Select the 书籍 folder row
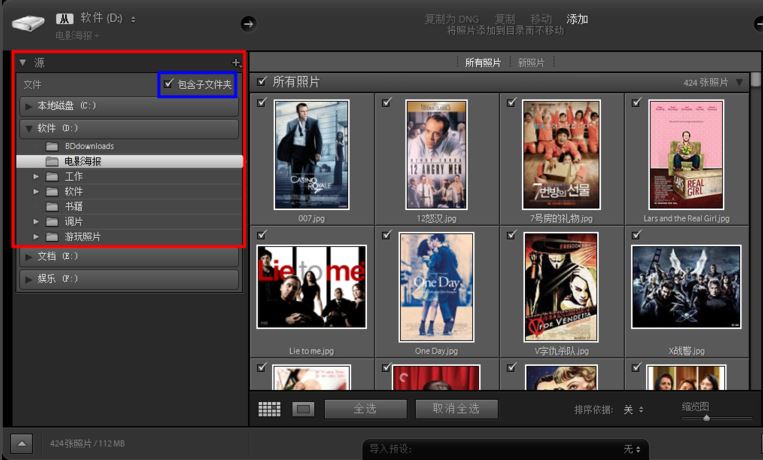763x460 pixels. coord(129,206)
